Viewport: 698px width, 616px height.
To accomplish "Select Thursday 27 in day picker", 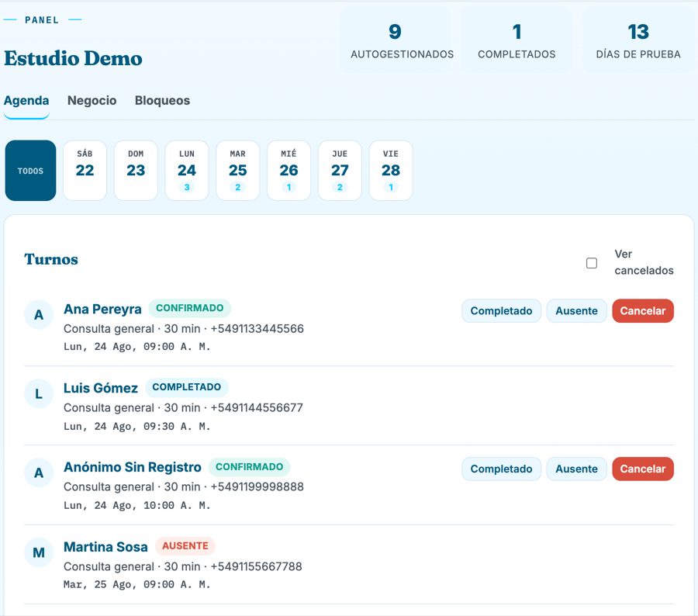I will pyautogui.click(x=340, y=171).
